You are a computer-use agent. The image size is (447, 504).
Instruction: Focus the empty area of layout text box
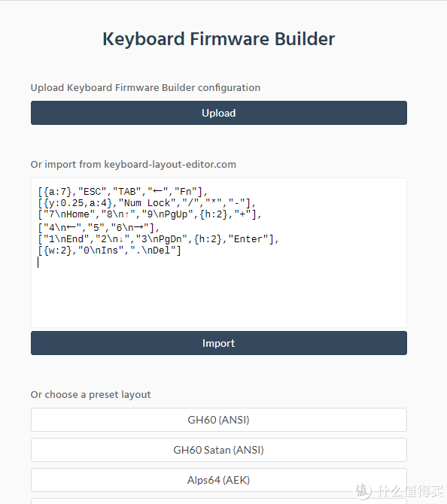(219, 296)
